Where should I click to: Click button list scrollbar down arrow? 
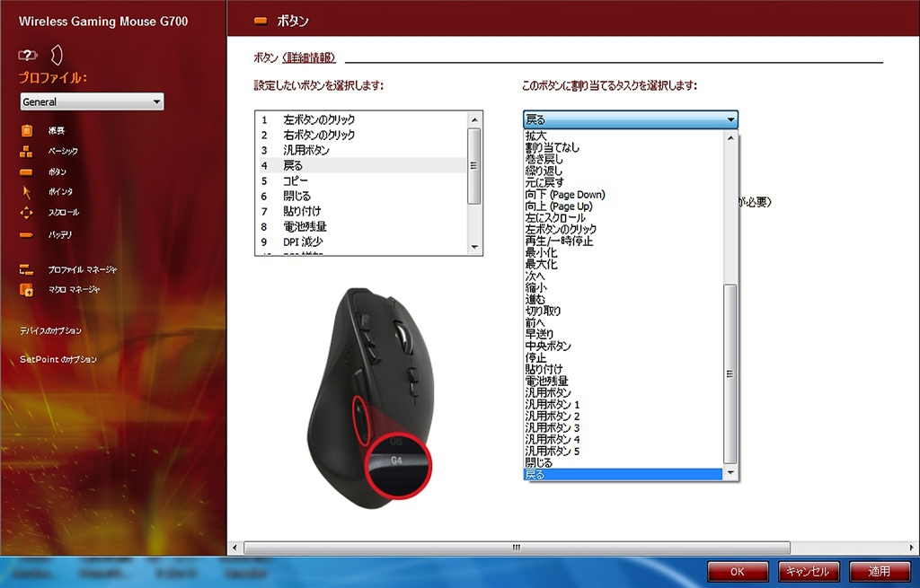pos(474,248)
